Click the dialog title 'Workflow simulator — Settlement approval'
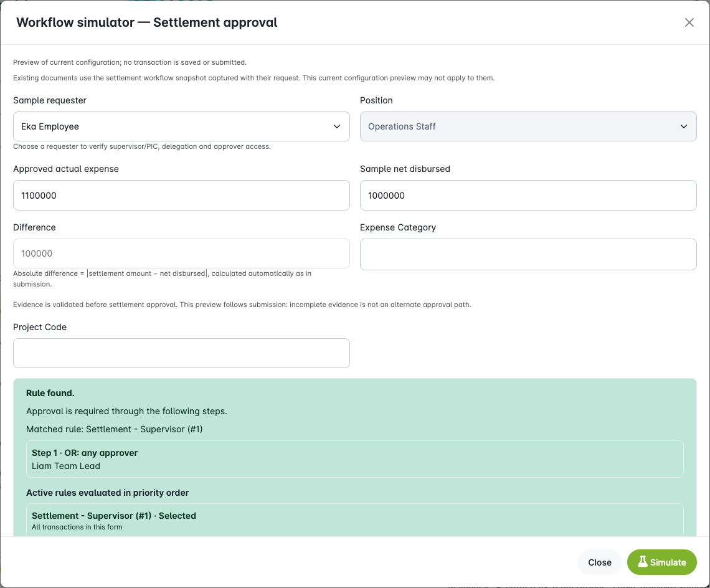 coord(147,22)
